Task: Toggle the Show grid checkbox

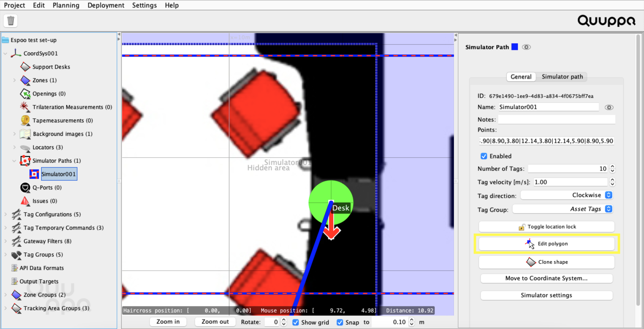Action: point(295,322)
